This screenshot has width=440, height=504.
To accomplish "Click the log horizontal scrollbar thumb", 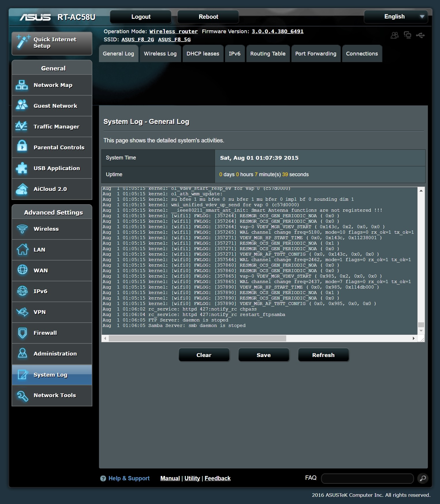I will [x=197, y=338].
